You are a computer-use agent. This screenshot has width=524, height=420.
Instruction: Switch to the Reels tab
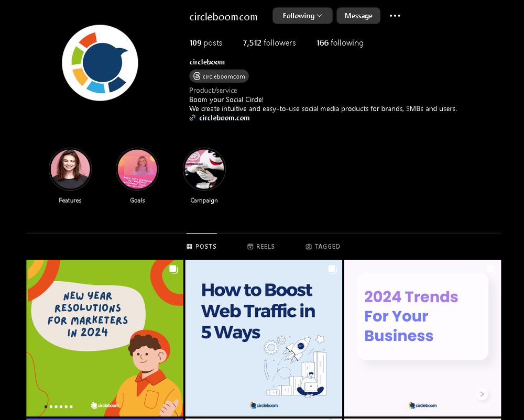point(261,246)
